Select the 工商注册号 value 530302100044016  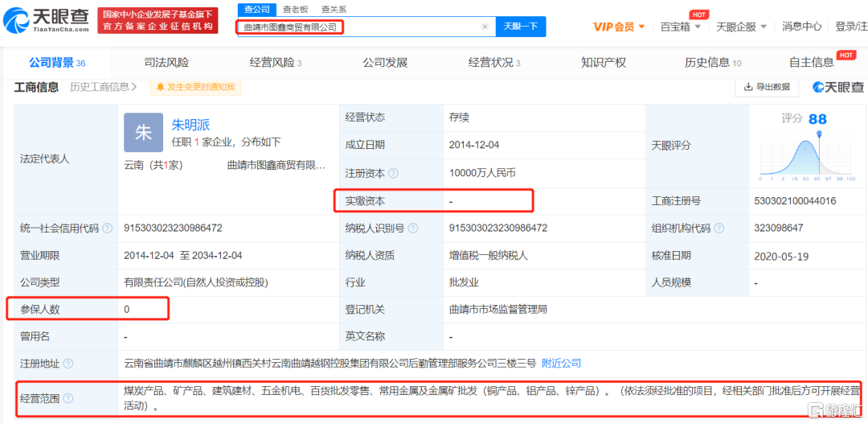(795, 200)
